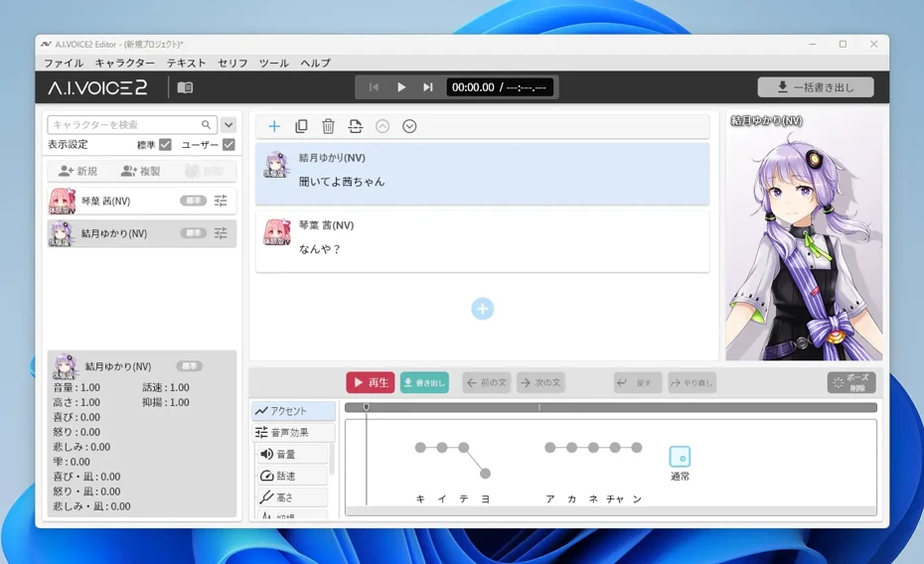Duplicate the character with 複製
Viewport: 924px width, 564px height.
(x=140, y=172)
